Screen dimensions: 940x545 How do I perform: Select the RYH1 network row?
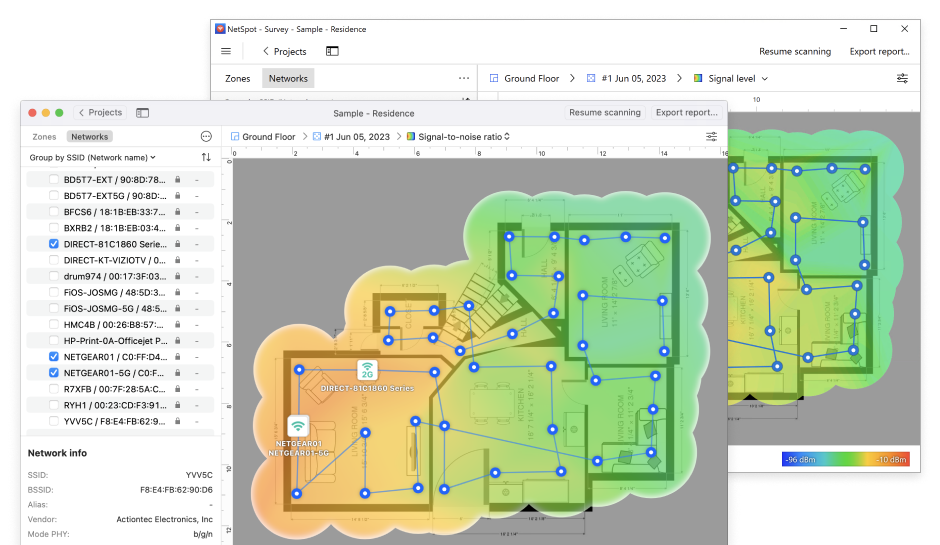[x=120, y=405]
